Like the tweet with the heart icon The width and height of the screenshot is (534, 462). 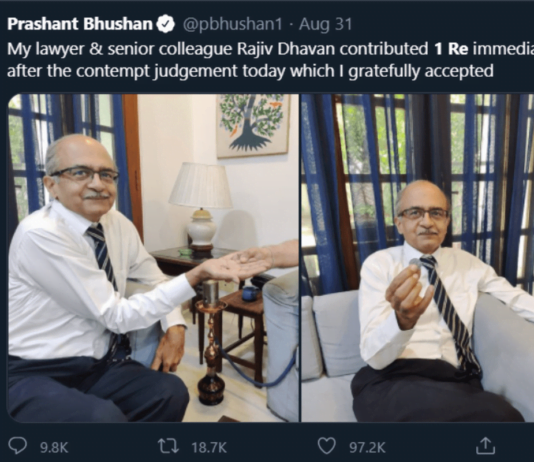(326, 446)
